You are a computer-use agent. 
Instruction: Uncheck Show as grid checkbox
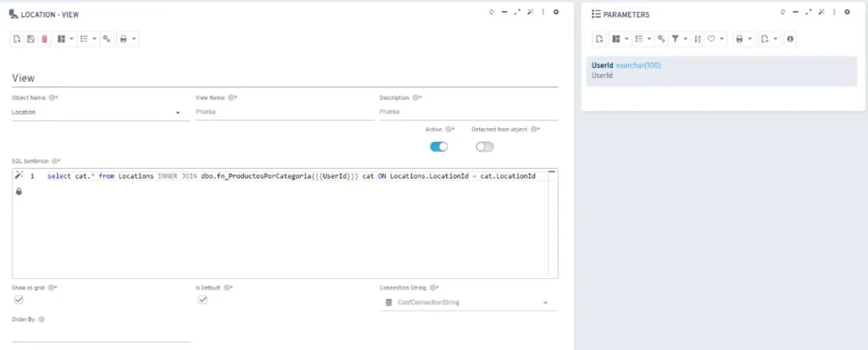point(19,300)
